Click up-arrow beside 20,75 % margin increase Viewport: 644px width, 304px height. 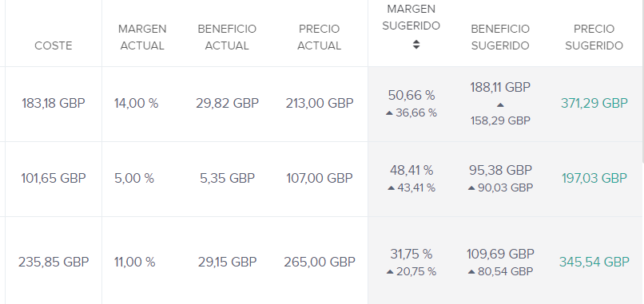(x=390, y=272)
